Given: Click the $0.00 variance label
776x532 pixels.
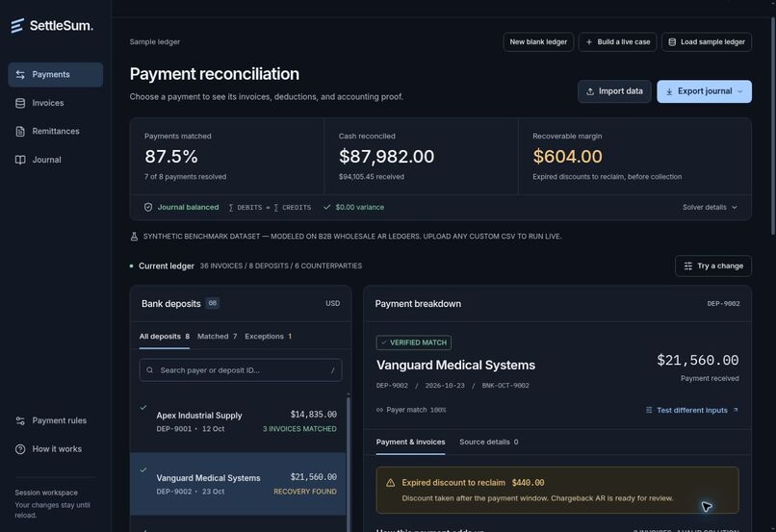Looking at the screenshot, I should (359, 207).
